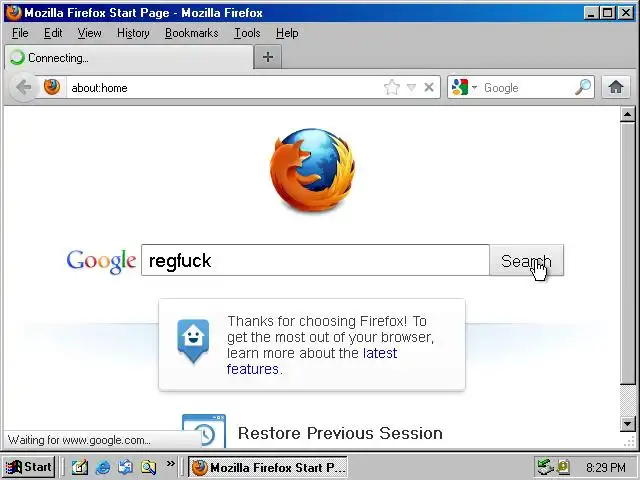Click the Firefox site identity icon
The height and width of the screenshot is (480, 640).
[x=52, y=87]
